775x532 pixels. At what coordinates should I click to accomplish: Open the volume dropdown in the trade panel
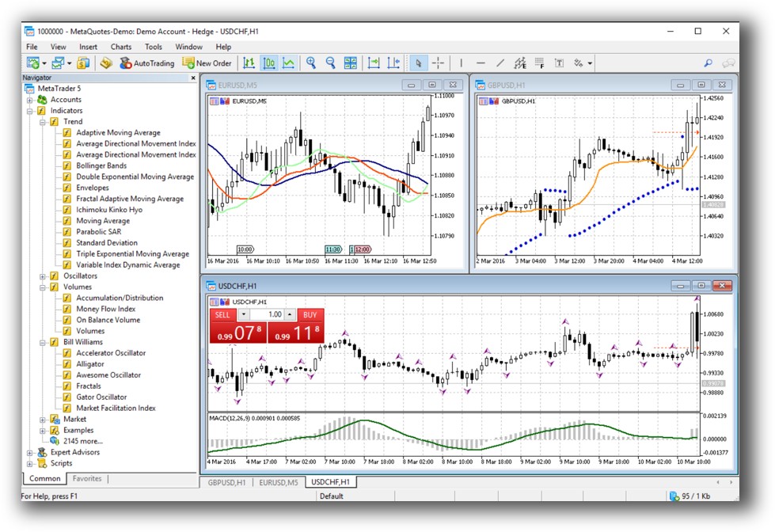[243, 314]
